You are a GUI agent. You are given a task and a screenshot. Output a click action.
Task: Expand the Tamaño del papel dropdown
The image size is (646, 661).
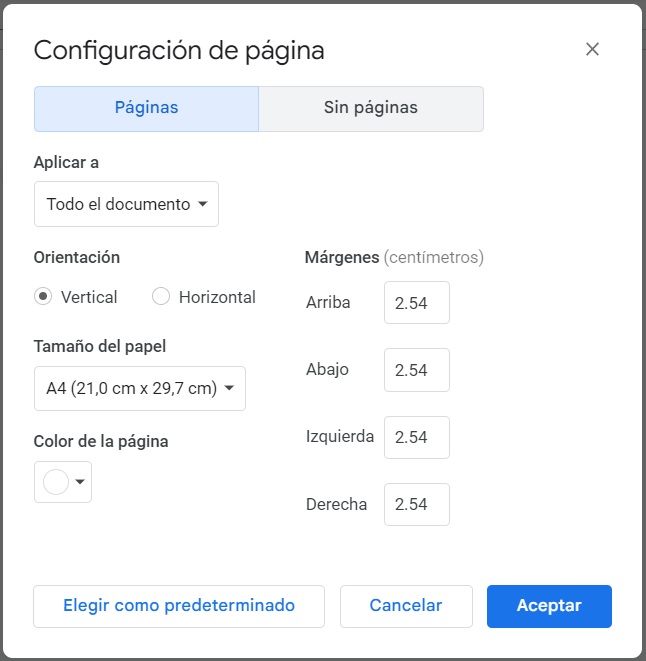(139, 388)
